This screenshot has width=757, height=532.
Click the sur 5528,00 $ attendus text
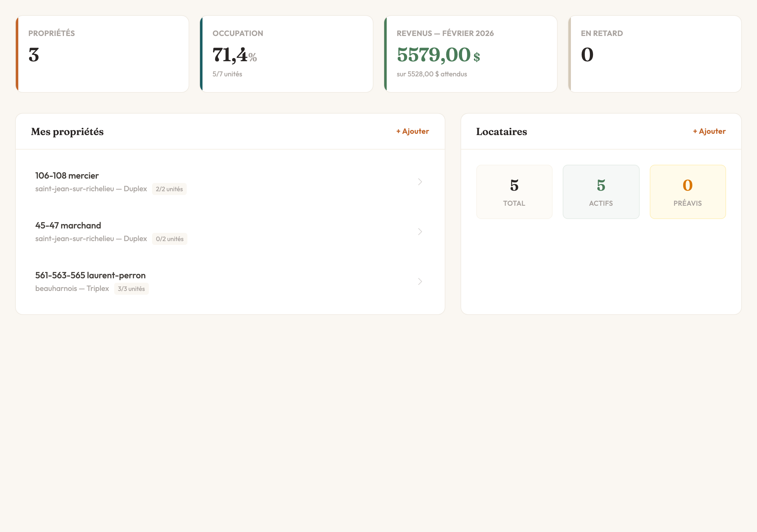tap(431, 74)
